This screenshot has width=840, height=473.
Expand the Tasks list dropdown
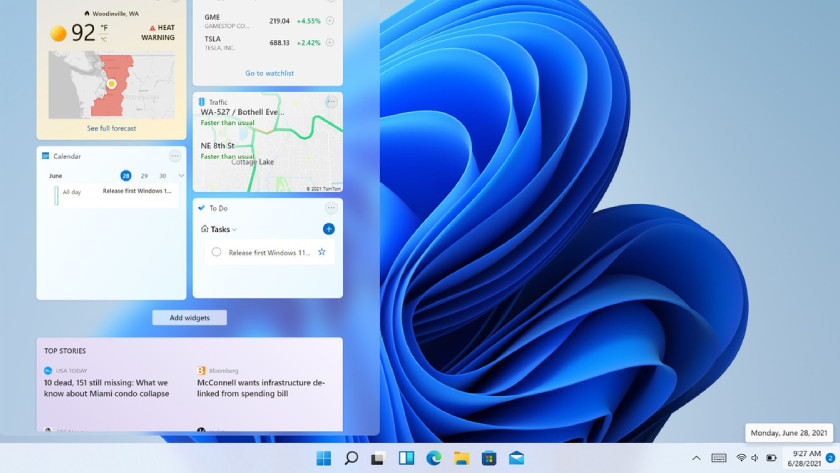click(x=234, y=229)
